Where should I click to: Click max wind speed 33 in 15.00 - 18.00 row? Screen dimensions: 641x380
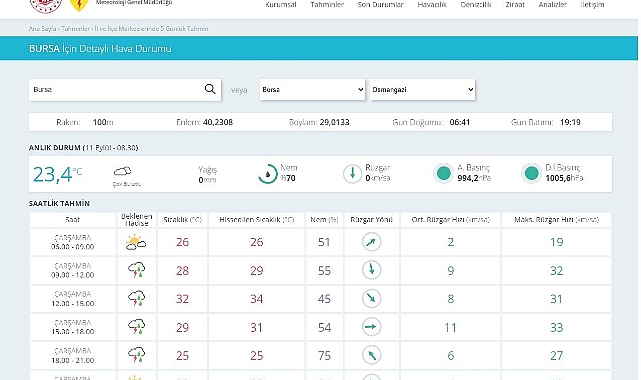556,327
